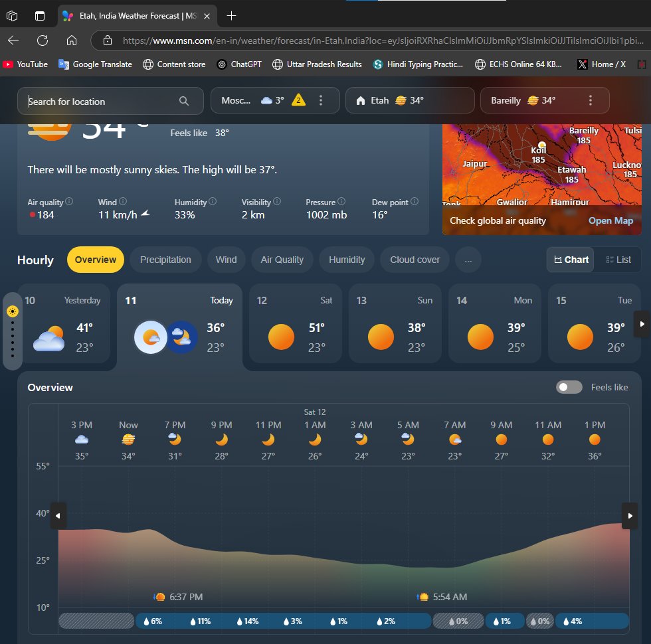Viewport: 651px width, 644px height.
Task: Switch to Chart view
Action: pyautogui.click(x=569, y=260)
